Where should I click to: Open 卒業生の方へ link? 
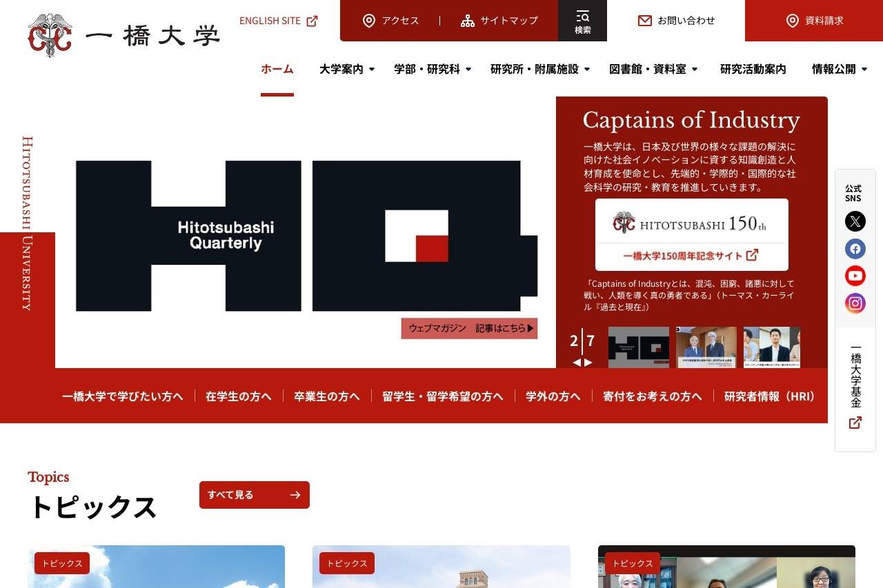click(327, 396)
